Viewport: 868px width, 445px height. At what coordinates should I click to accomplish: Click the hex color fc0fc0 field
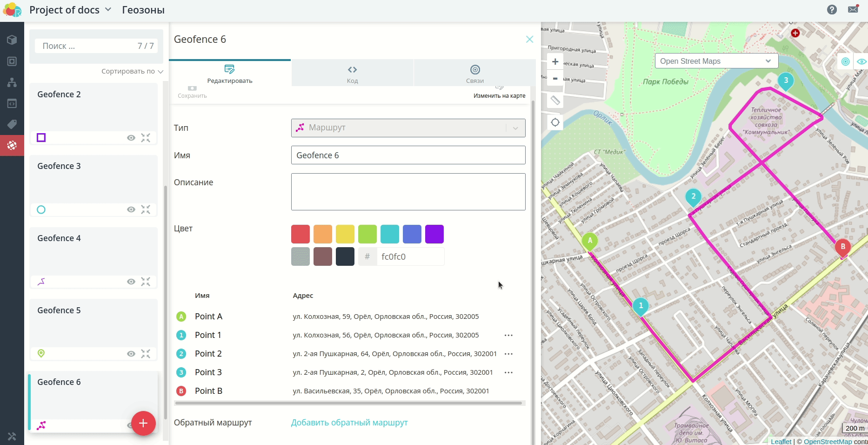(410, 256)
